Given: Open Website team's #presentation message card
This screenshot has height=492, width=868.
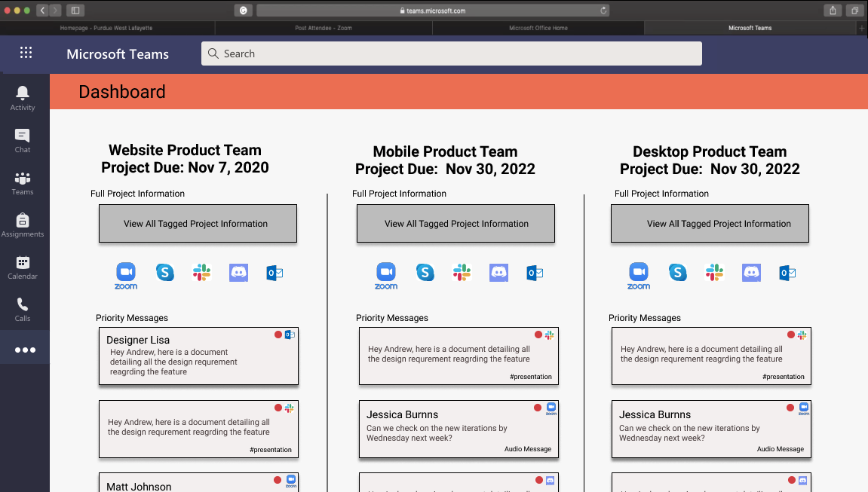Looking at the screenshot, I should click(x=199, y=429).
